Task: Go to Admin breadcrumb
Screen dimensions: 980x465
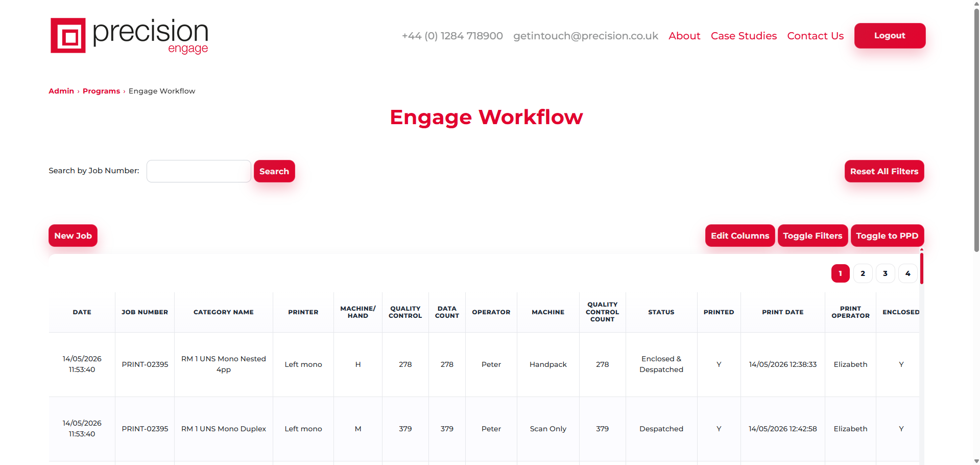Action: coord(61,91)
